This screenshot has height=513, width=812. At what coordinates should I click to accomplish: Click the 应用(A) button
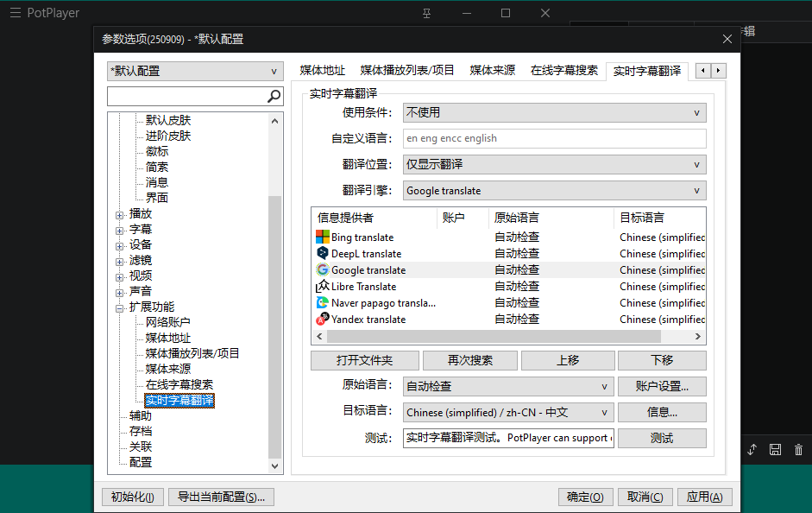tap(705, 497)
